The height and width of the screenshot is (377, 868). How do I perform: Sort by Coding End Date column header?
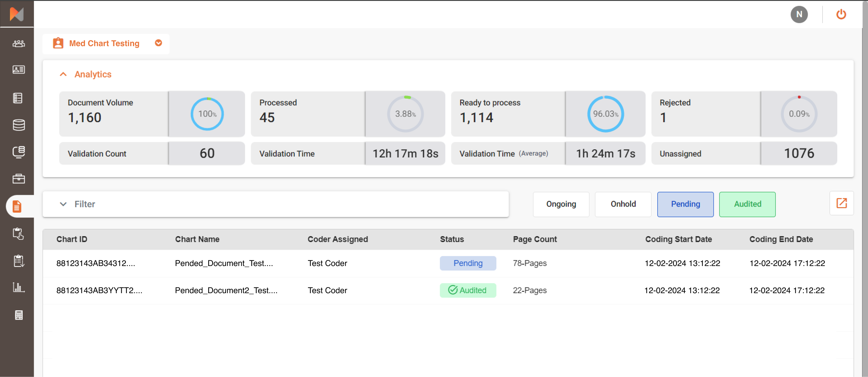click(x=781, y=239)
